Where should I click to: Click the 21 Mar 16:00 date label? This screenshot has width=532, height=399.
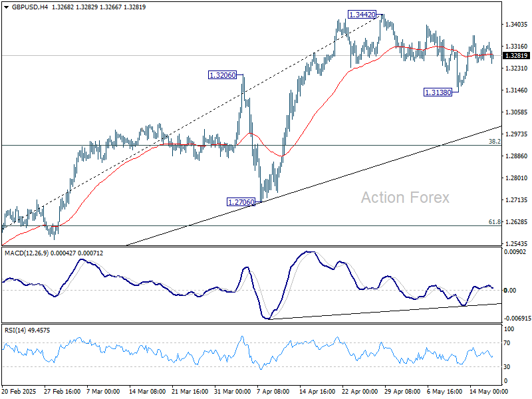pyautogui.click(x=190, y=392)
